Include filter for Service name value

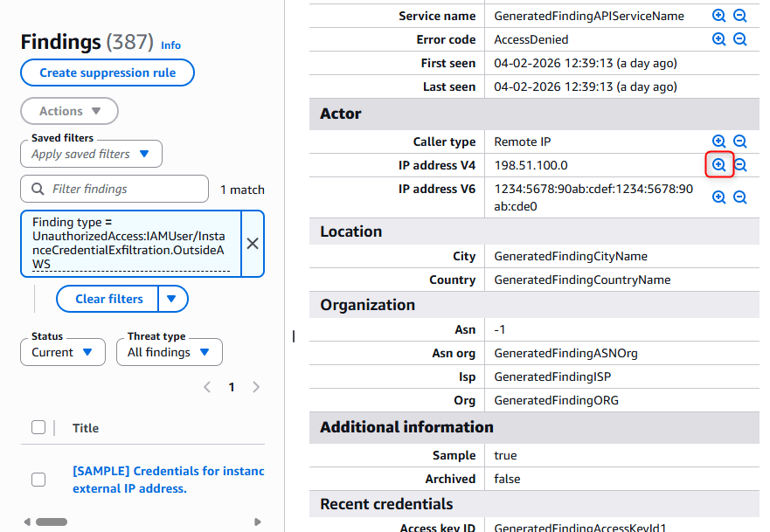tap(718, 16)
